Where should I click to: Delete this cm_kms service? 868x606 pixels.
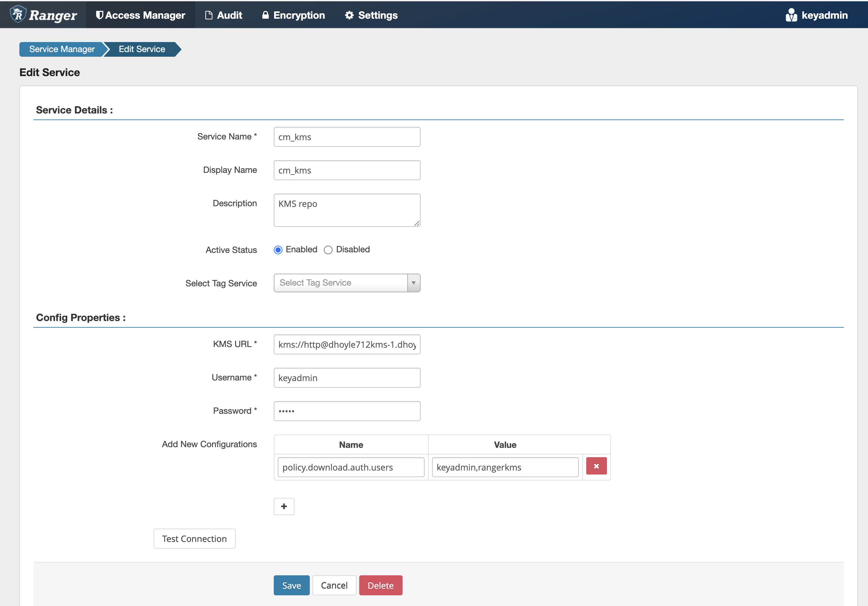[x=380, y=585]
